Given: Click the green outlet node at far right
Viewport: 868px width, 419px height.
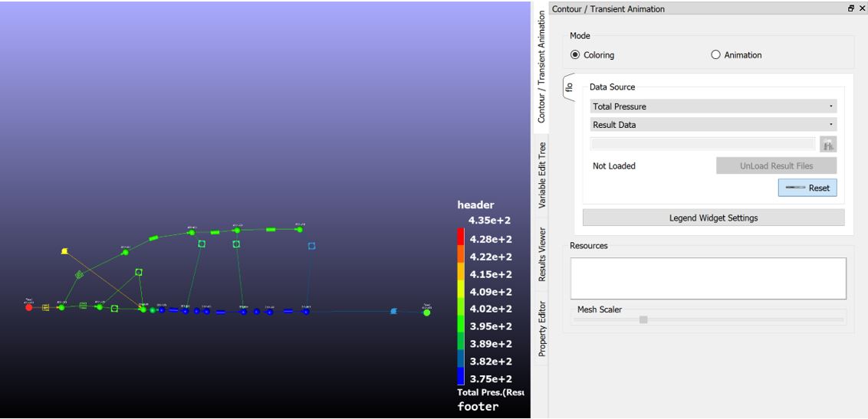Looking at the screenshot, I should point(427,313).
